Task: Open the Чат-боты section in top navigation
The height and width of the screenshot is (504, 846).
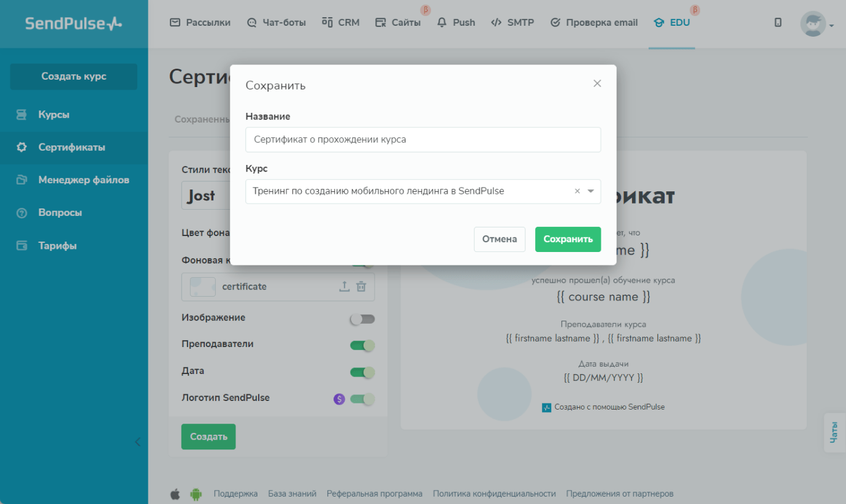Action: (x=276, y=23)
